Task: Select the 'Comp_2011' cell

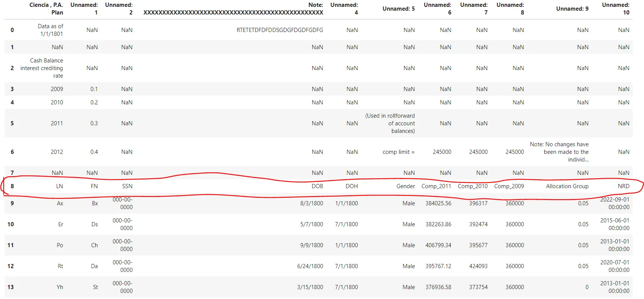Action: pos(436,186)
